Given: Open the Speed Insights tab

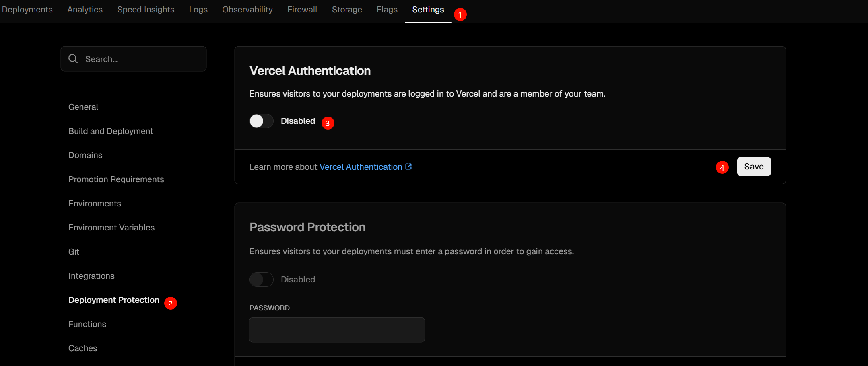Looking at the screenshot, I should pyautogui.click(x=146, y=10).
